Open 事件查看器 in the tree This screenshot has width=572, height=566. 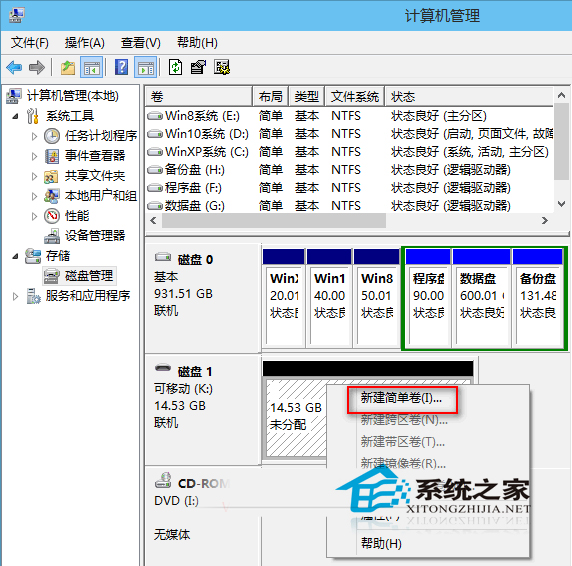point(95,156)
